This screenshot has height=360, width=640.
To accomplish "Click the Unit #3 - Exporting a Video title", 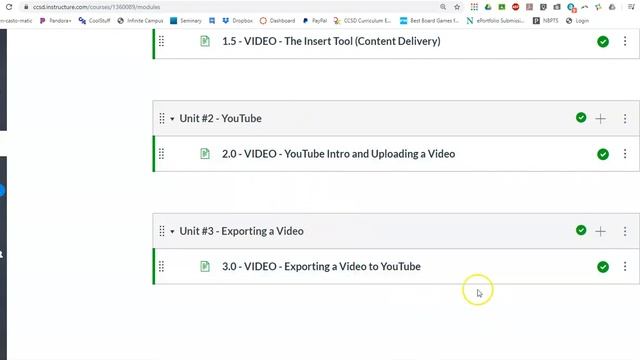I will [x=241, y=231].
